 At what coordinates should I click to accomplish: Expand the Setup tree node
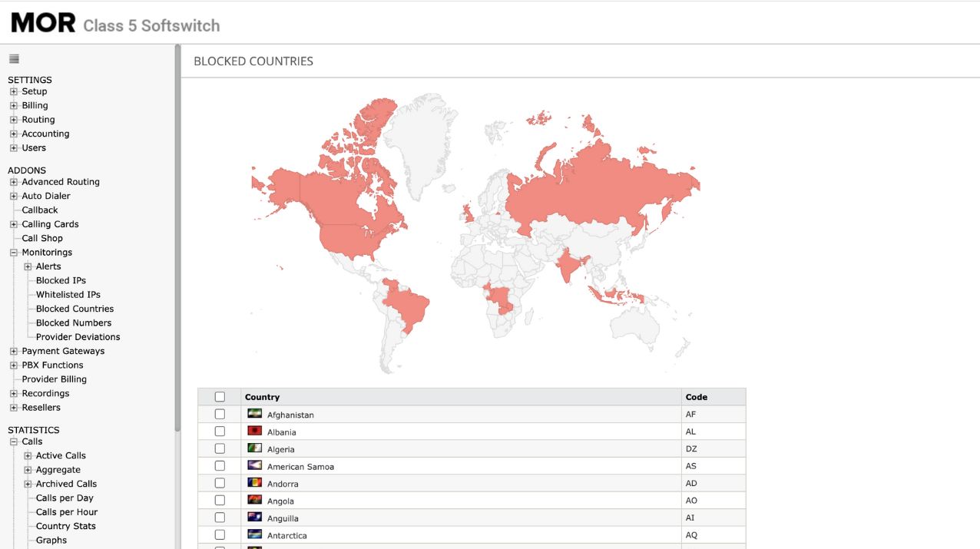14,91
